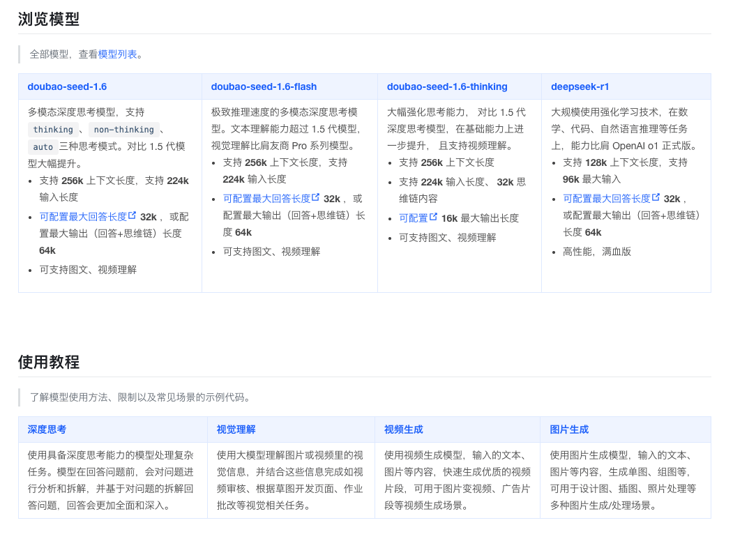Open the 视觉理解 tutorial link
This screenshot has height=539, width=756.
point(236,430)
